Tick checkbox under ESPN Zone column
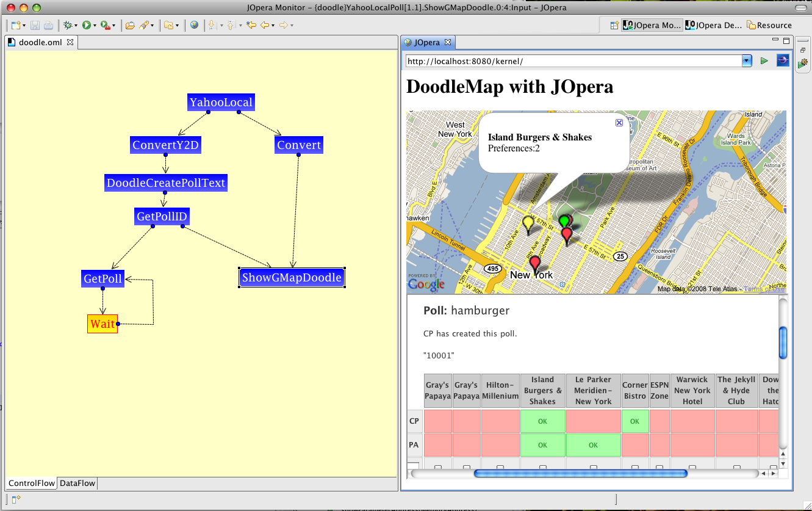The image size is (812, 511). (659, 468)
